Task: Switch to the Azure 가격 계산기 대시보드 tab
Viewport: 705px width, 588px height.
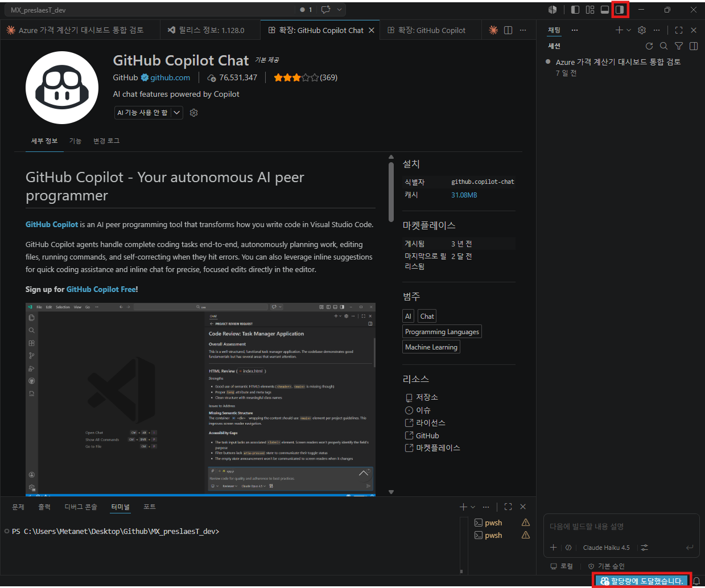Action: [81, 30]
